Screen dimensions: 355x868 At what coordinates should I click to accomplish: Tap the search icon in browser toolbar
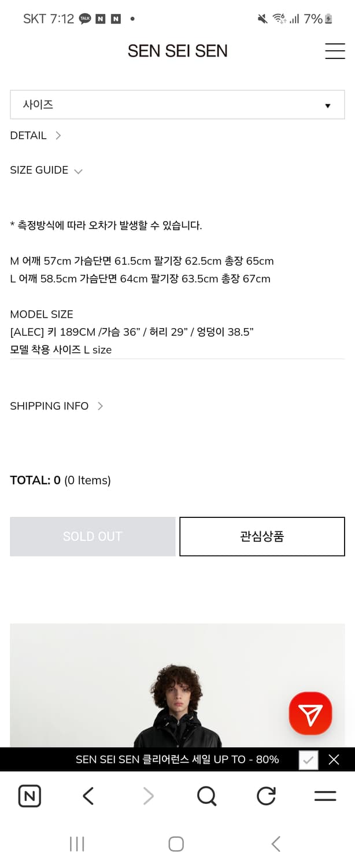(207, 796)
